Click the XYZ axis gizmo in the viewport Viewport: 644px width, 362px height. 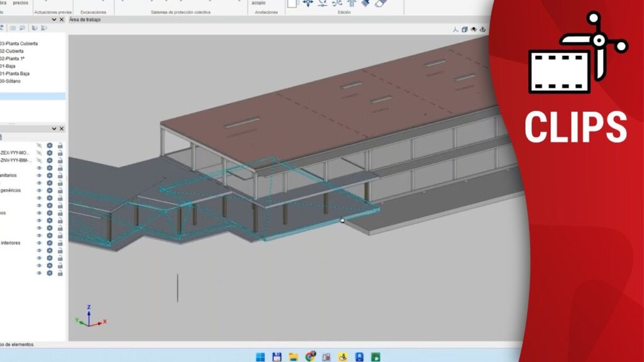pos(90,317)
